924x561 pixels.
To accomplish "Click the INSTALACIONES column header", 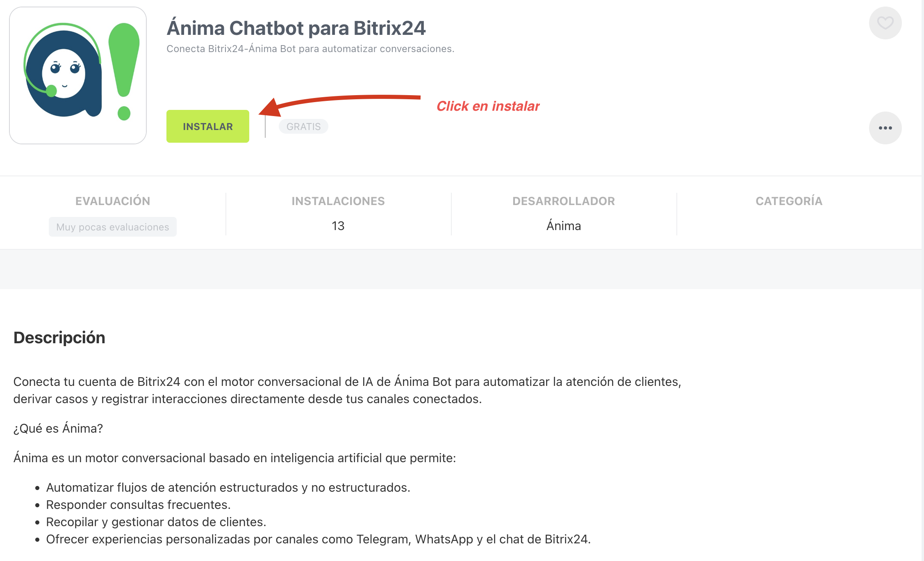I will coord(338,201).
